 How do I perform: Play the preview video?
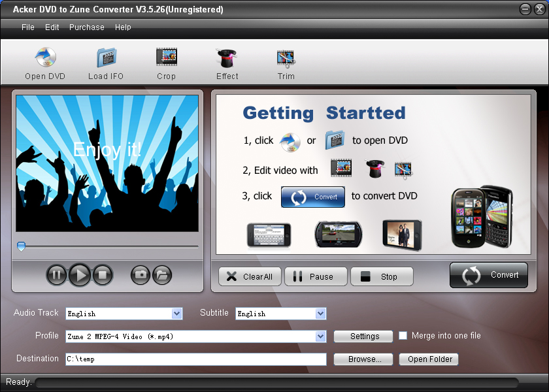[79, 275]
